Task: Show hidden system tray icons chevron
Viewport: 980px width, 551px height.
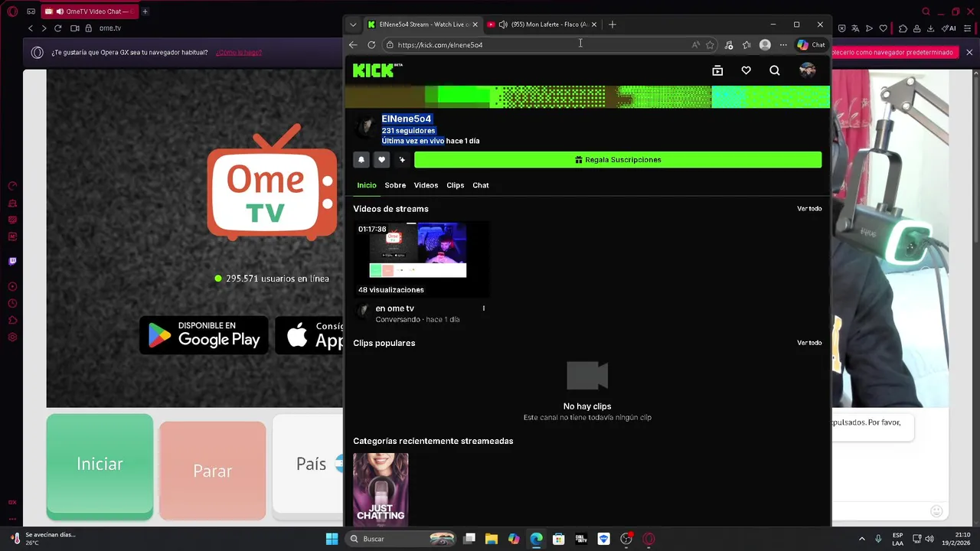Action: click(x=861, y=539)
